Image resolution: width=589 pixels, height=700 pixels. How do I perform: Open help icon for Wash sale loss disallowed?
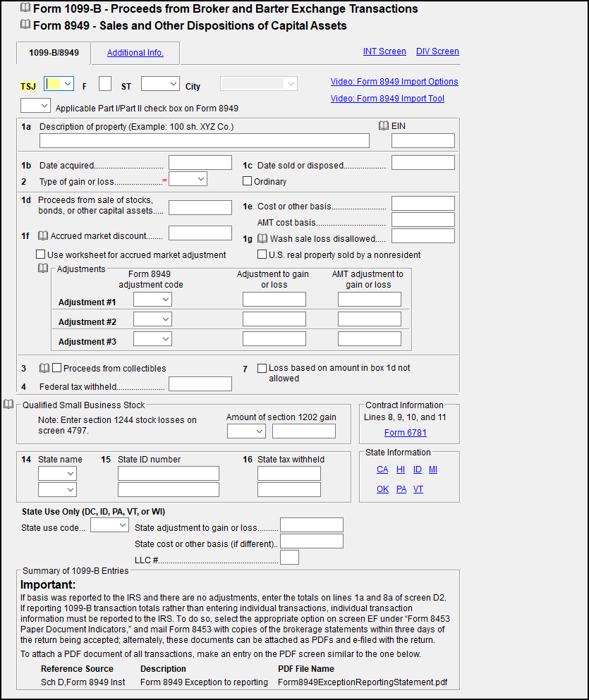[x=262, y=238]
